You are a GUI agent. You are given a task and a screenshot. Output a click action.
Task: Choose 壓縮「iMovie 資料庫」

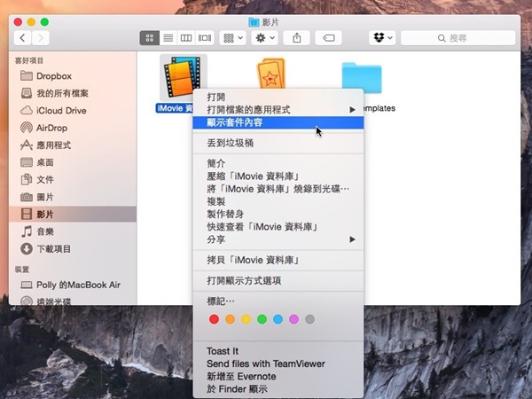tap(278, 176)
